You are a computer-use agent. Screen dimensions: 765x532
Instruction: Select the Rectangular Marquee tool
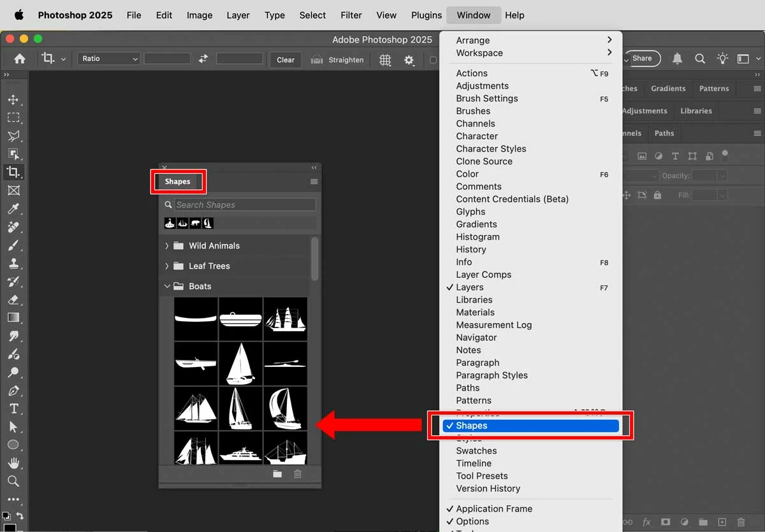pyautogui.click(x=13, y=118)
